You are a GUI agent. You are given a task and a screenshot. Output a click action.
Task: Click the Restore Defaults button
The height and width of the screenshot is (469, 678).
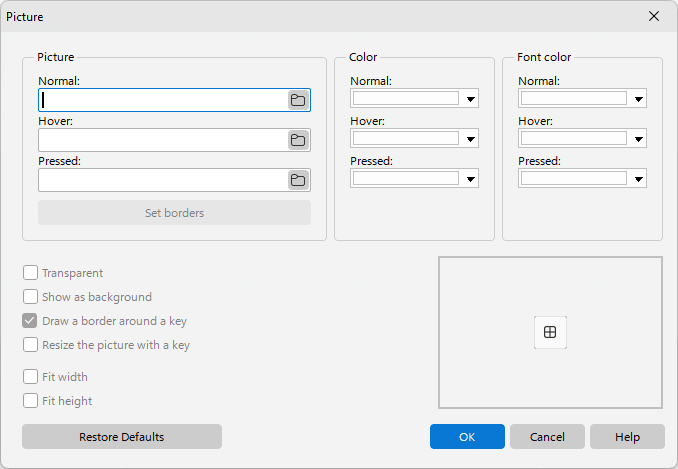pos(122,437)
